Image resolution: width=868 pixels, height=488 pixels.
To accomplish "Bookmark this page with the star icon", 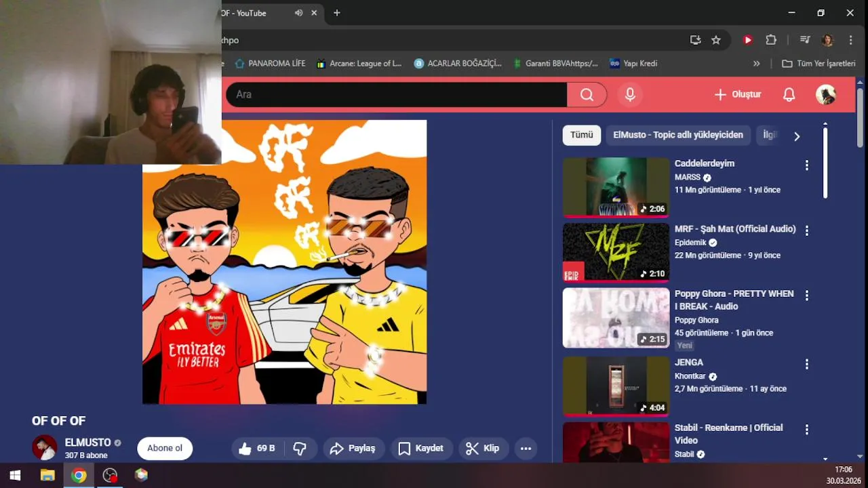I will [x=716, y=40].
